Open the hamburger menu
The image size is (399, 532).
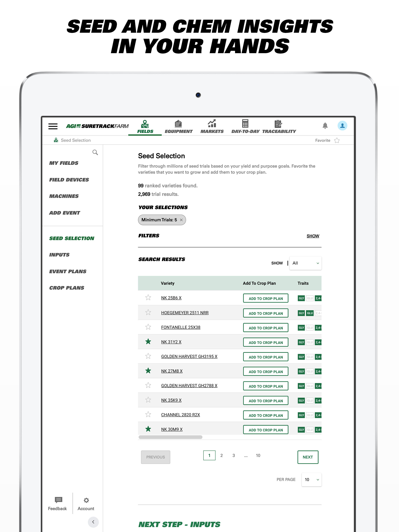[x=53, y=126]
